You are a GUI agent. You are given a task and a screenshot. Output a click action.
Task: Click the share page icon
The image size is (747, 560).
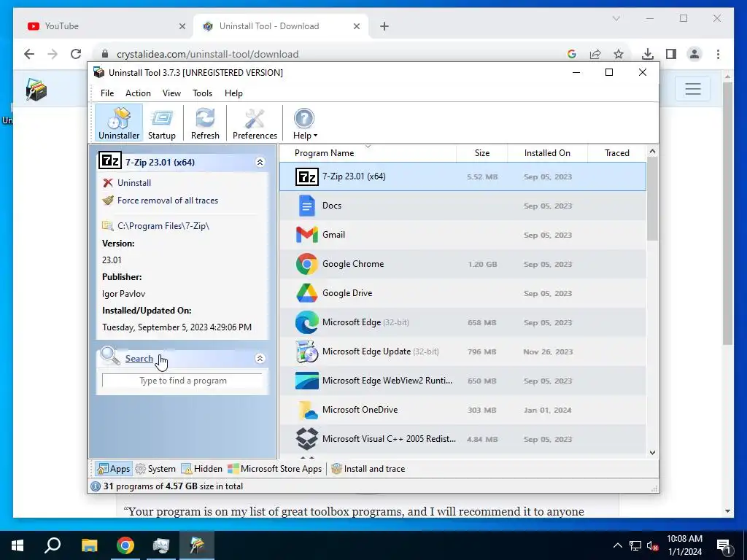point(595,54)
